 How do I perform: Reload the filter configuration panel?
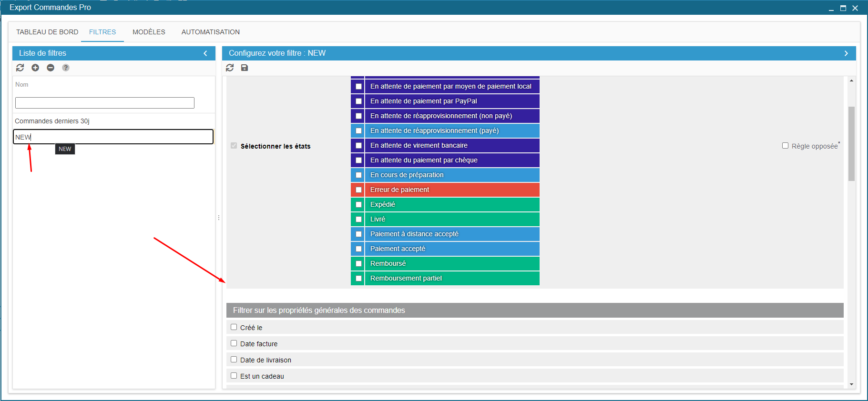[230, 68]
